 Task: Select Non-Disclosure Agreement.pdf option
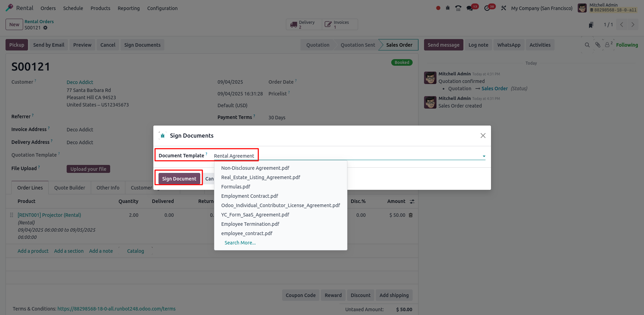click(281, 168)
